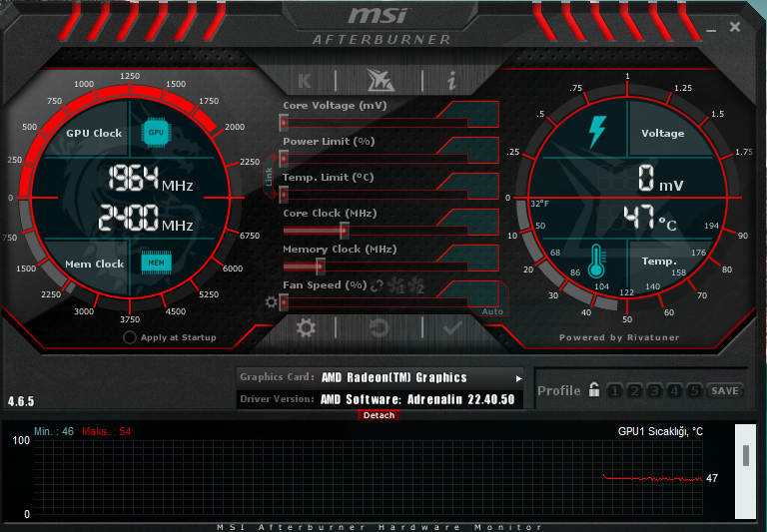This screenshot has height=532, width=767.
Task: Click the Core Voltage value box
Action: coord(472,114)
